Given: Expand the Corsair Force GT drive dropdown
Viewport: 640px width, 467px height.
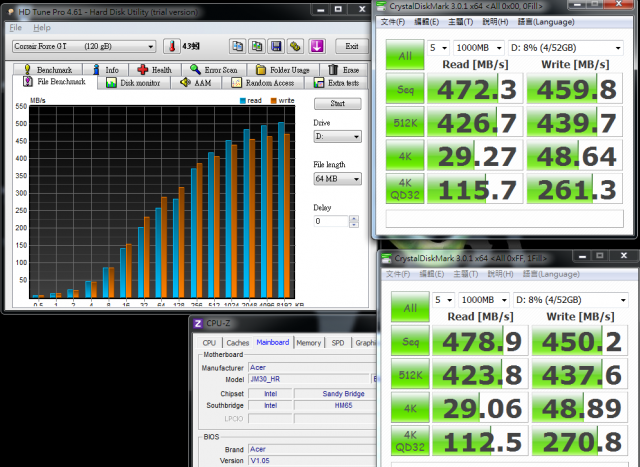Looking at the screenshot, I should (84, 46).
